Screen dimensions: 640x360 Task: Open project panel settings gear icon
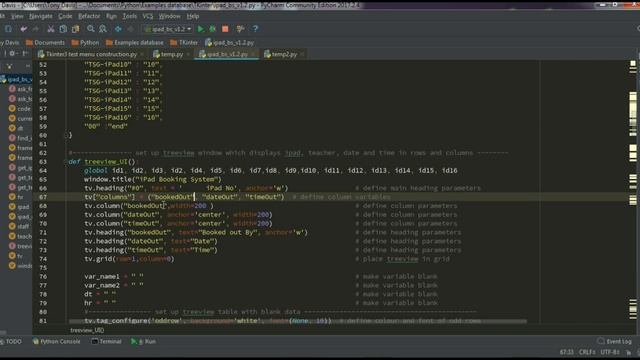tap(12, 53)
